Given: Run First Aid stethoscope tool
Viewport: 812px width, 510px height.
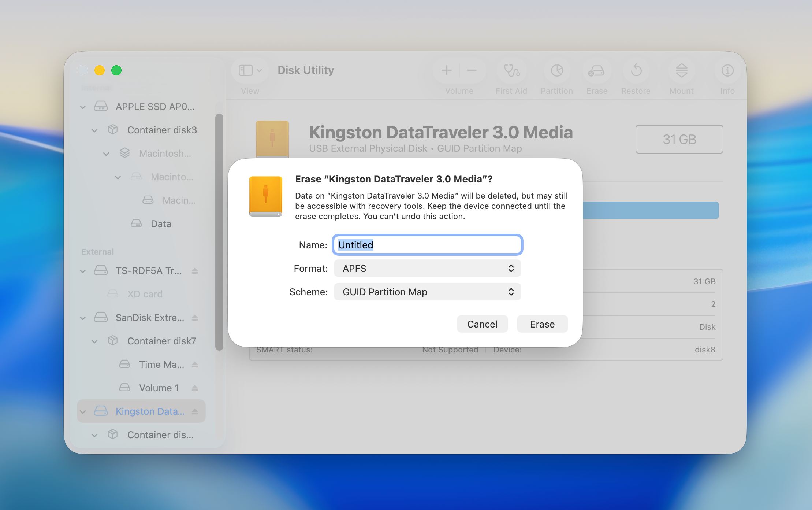Looking at the screenshot, I should pyautogui.click(x=511, y=70).
